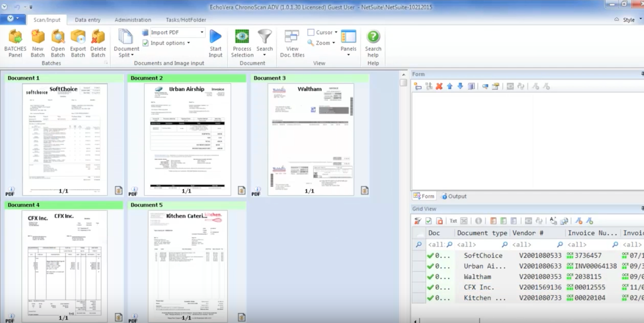Screen dimensions: 644x323
Task: Click the Txt icon in Grid View toolbar
Action: [453, 221]
